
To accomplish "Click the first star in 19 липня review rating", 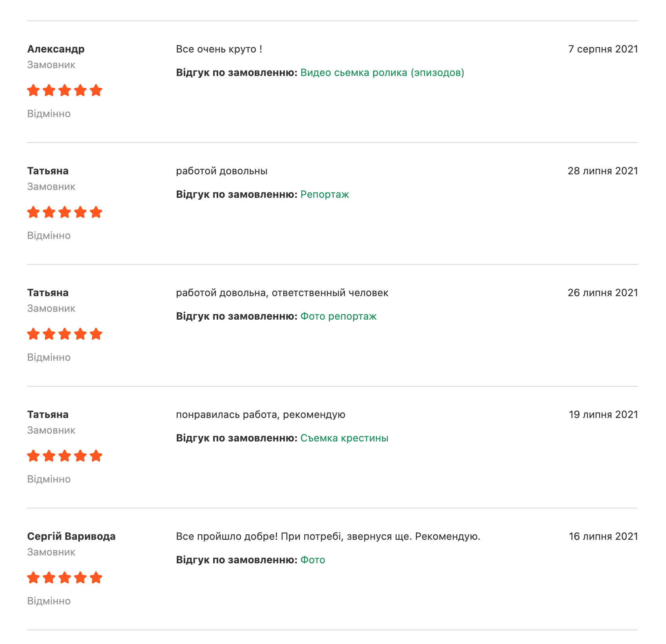I will point(33,456).
